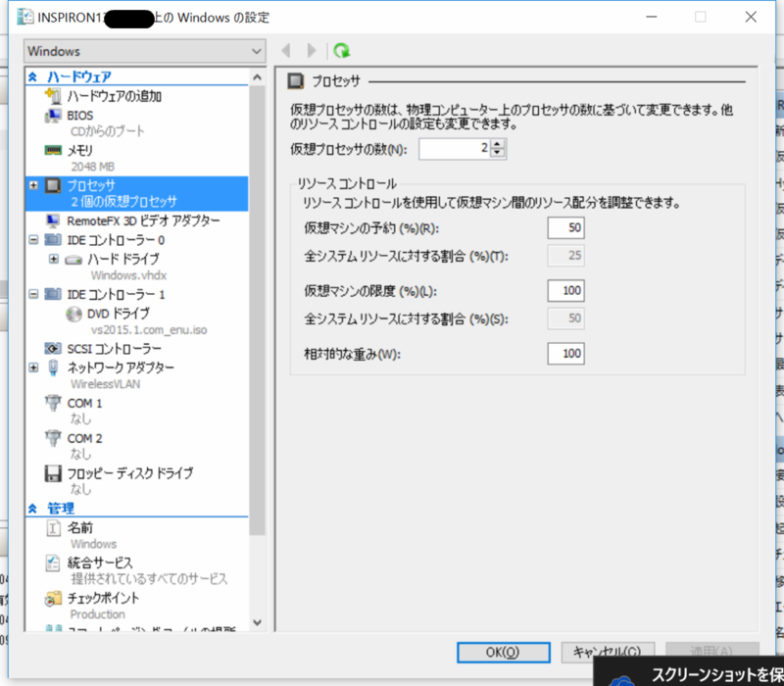Click the 仮想マシンの限度 (%) field
This screenshot has height=686, width=784.
coord(566,290)
